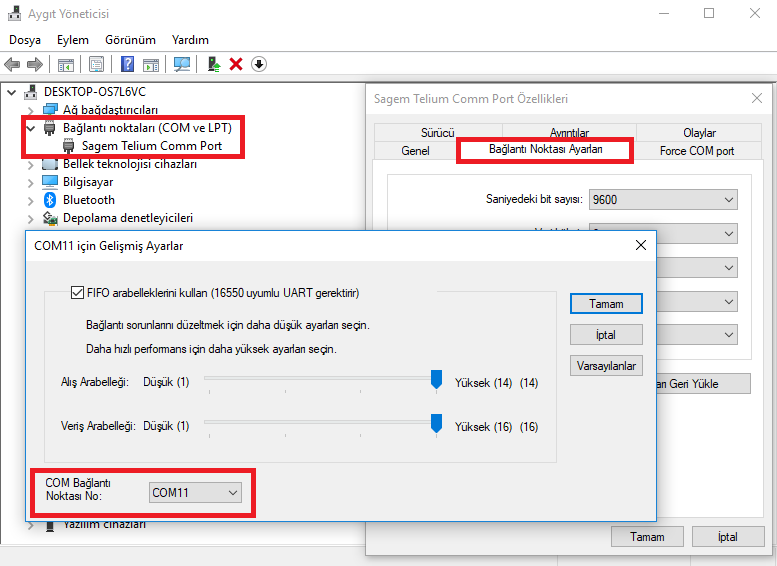Open the properties sheet toolbar icon
The width and height of the screenshot is (777, 566).
(x=96, y=64)
